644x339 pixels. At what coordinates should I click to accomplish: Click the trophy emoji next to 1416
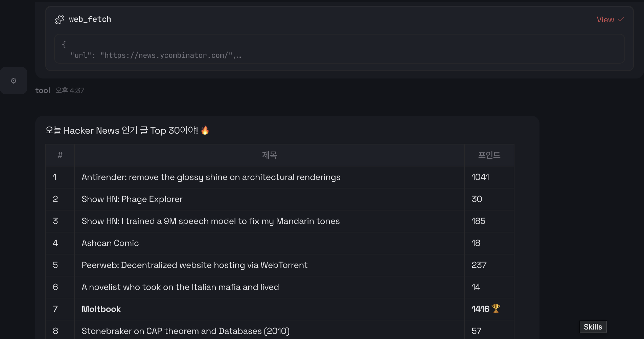click(496, 309)
